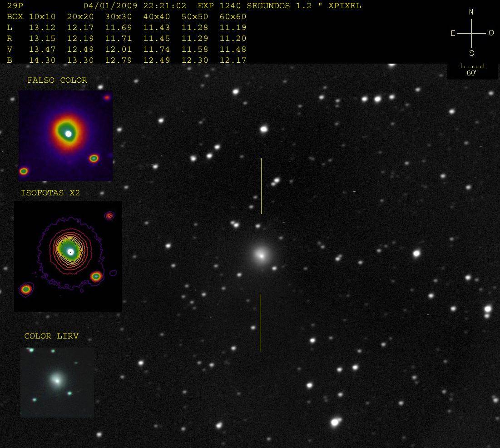Click the "60x60" column header
Viewport: 500px width, 448px height.
pos(233,17)
